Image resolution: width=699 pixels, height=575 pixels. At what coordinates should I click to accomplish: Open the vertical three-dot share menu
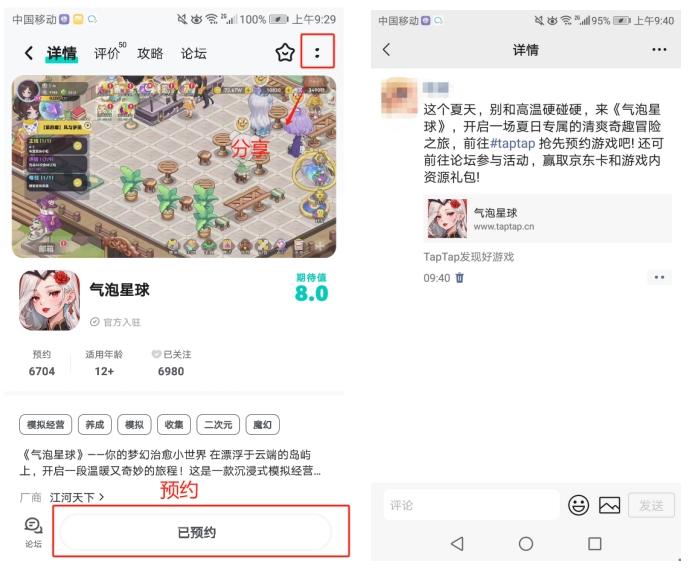(317, 53)
